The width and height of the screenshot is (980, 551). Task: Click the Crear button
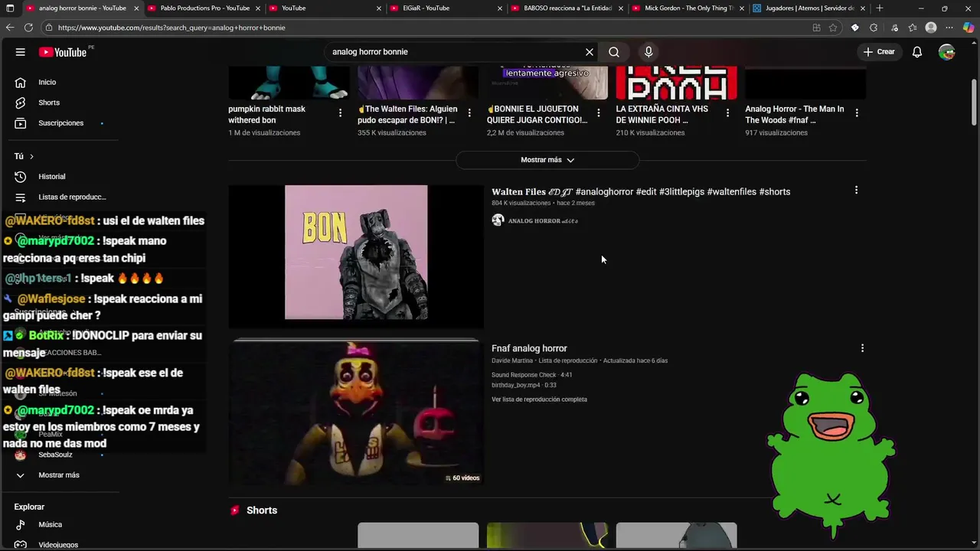coord(879,52)
